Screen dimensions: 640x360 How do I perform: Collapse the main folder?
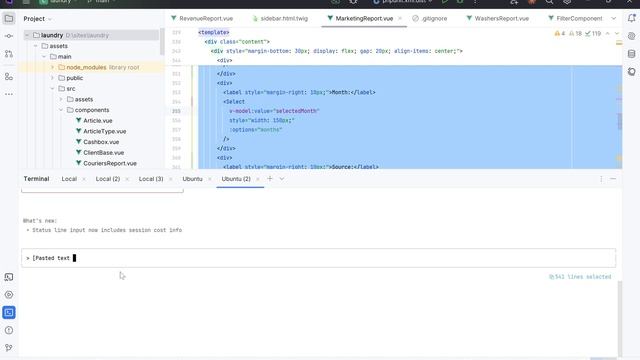[x=44, y=57]
